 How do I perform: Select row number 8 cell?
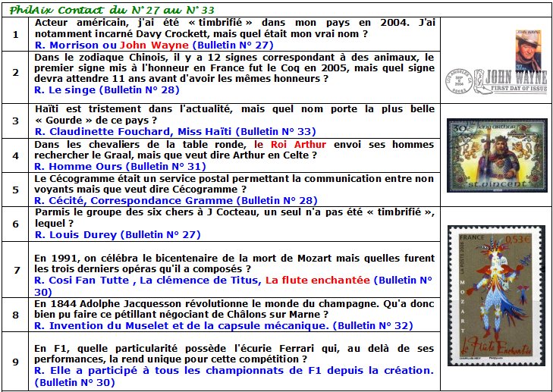tap(15, 315)
